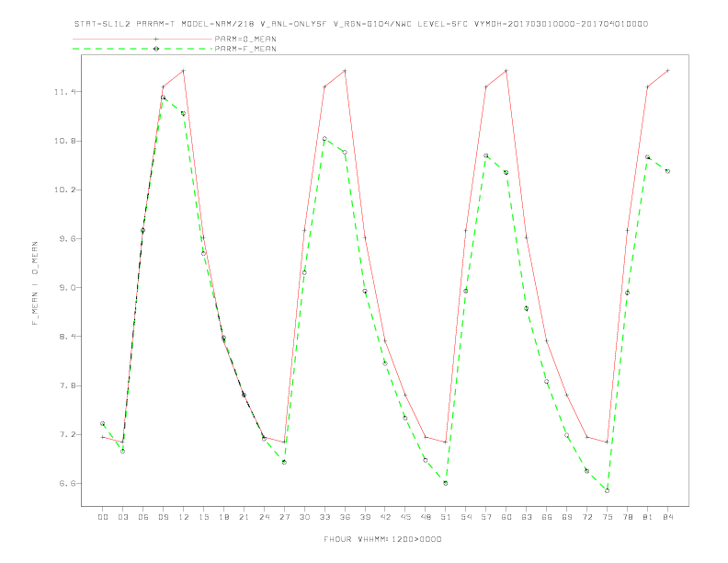
Task: Click the FHOUR VHHMM:1200>0000 x-axis title
Action: click(x=382, y=539)
